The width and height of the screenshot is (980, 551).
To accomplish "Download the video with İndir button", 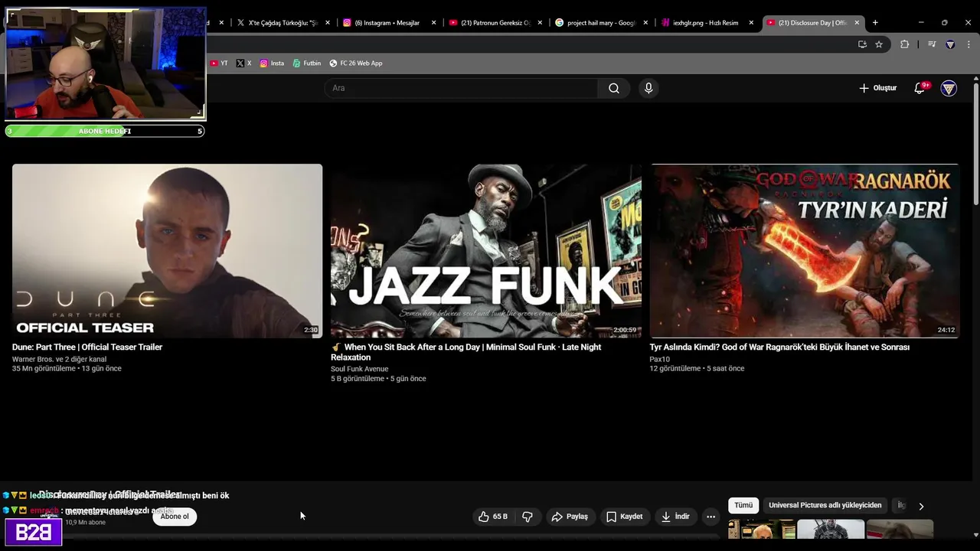I will tap(675, 517).
